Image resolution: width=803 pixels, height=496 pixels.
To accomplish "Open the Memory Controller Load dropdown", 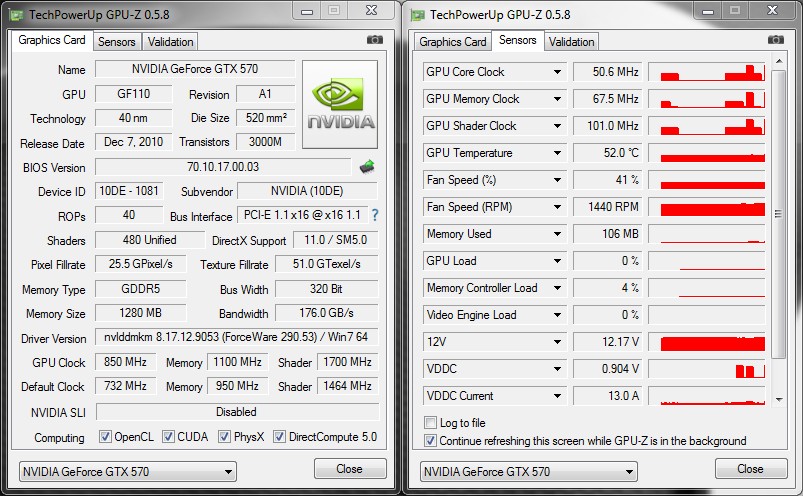I will point(557,288).
